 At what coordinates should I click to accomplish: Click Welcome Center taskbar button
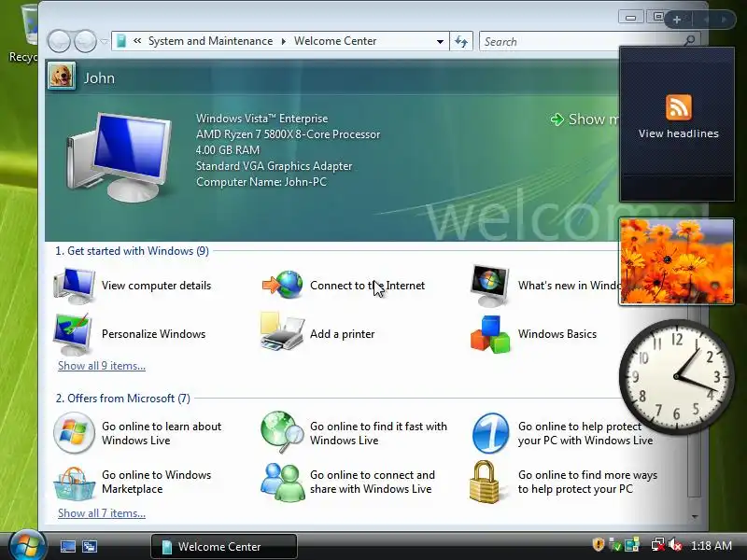click(224, 546)
